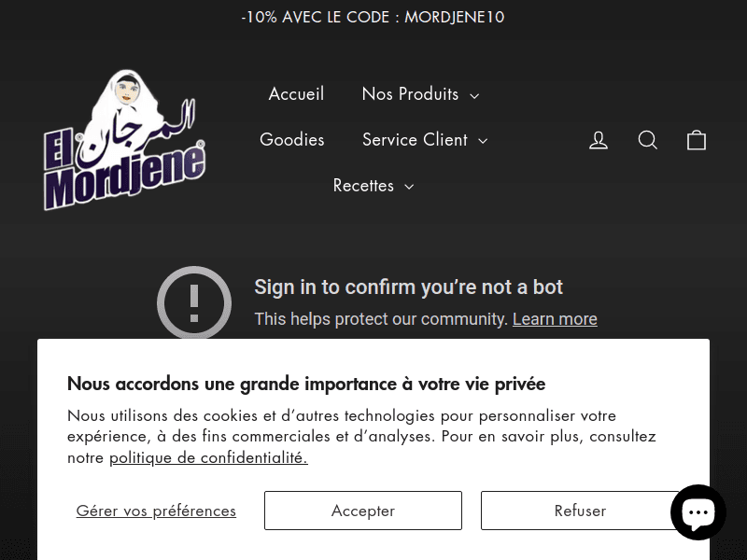Open the account login icon

coord(599,140)
